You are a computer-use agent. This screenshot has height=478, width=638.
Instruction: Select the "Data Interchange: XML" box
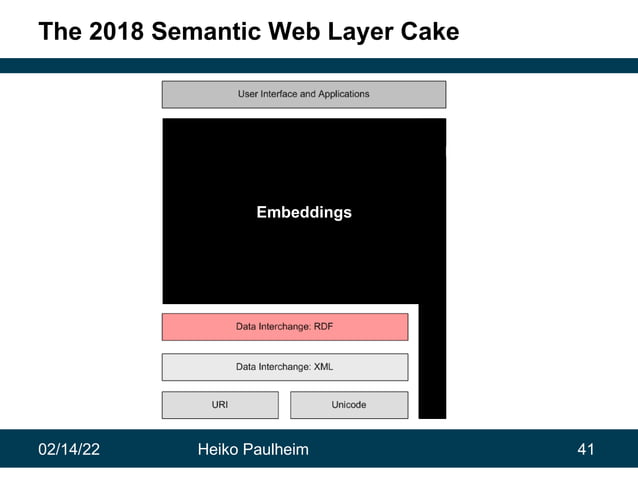click(285, 367)
